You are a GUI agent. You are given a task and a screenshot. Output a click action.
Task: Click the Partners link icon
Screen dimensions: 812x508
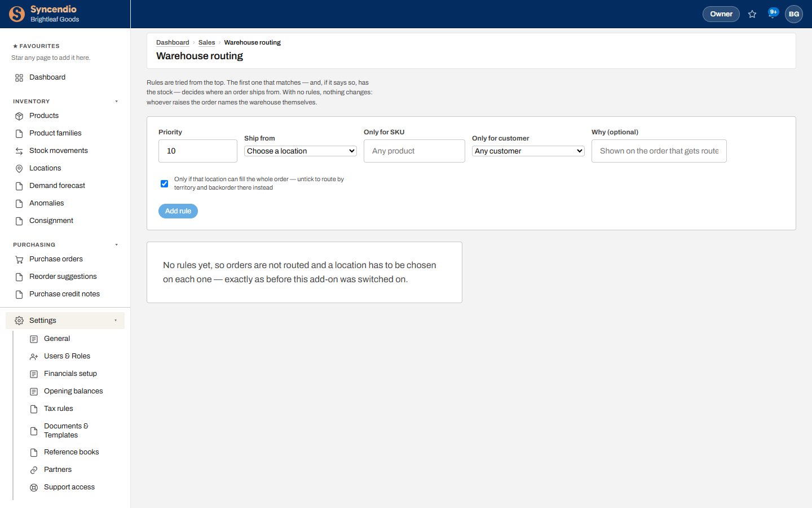34,470
